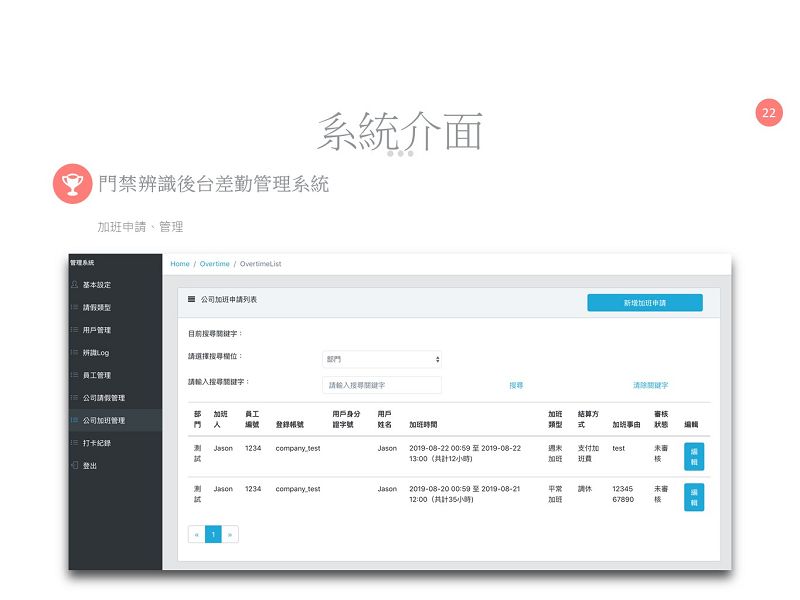Click 編輯 button for the 週末加班 row
This screenshot has width=800, height=600.
tap(694, 457)
